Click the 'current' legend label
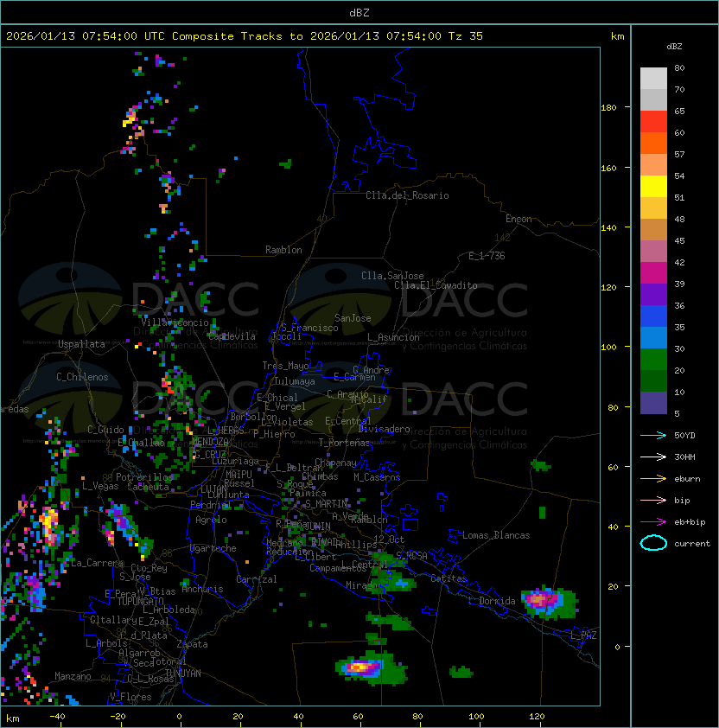The image size is (719, 728). [x=692, y=544]
